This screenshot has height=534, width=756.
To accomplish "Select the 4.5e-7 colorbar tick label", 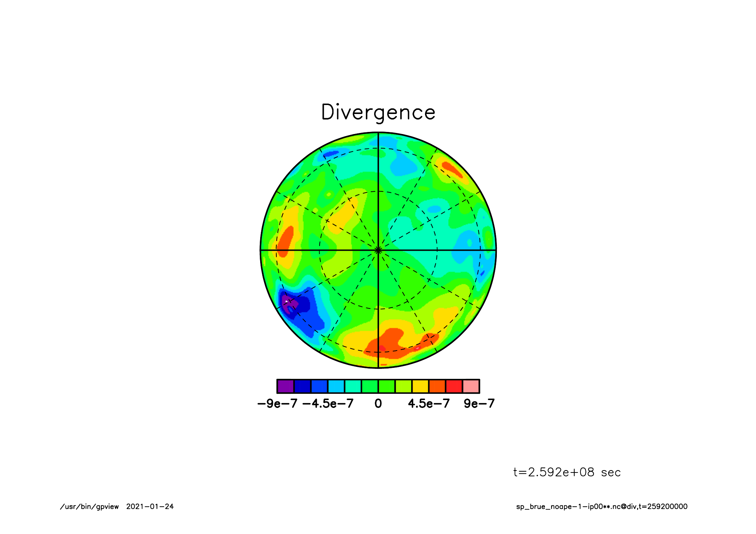I will click(x=429, y=403).
